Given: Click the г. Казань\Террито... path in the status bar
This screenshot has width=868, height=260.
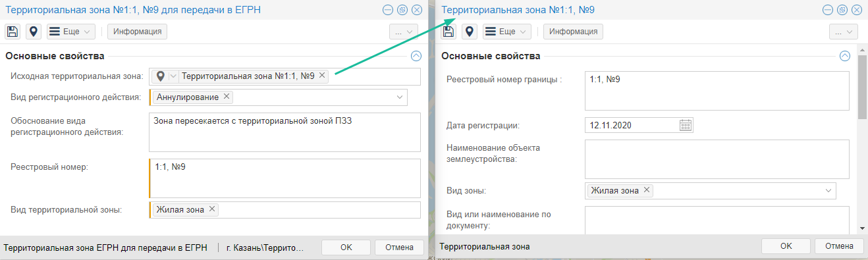Looking at the screenshot, I should (x=265, y=247).
